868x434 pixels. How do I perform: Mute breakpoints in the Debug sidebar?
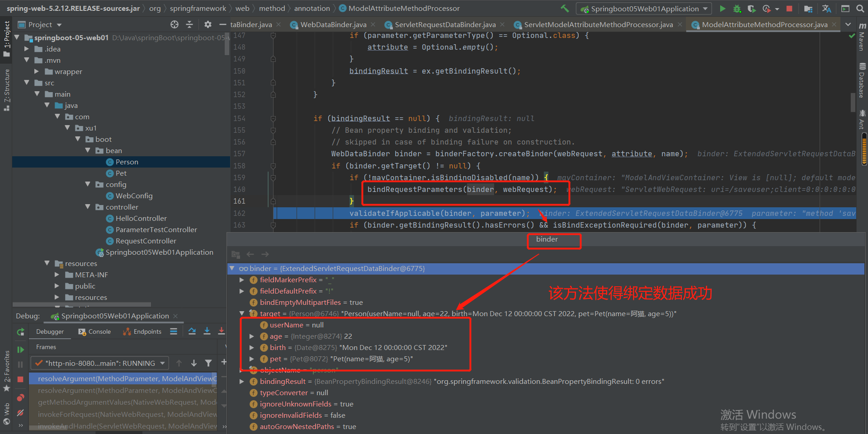click(x=20, y=413)
